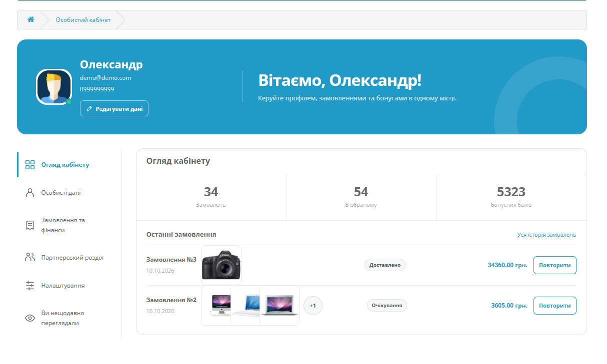
Task: Click the people icon beside Партнерський розділ
Action: [30, 258]
